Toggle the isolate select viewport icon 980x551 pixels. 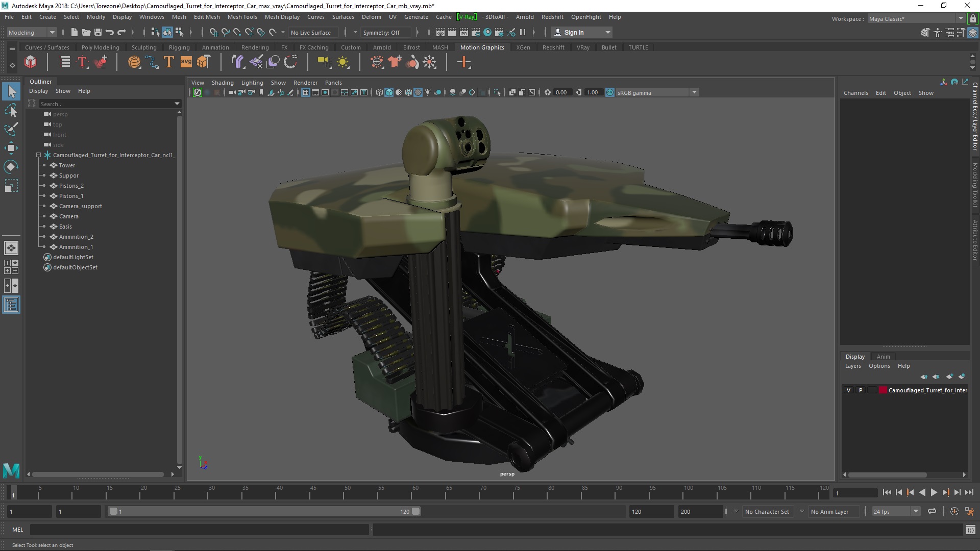[x=497, y=92]
